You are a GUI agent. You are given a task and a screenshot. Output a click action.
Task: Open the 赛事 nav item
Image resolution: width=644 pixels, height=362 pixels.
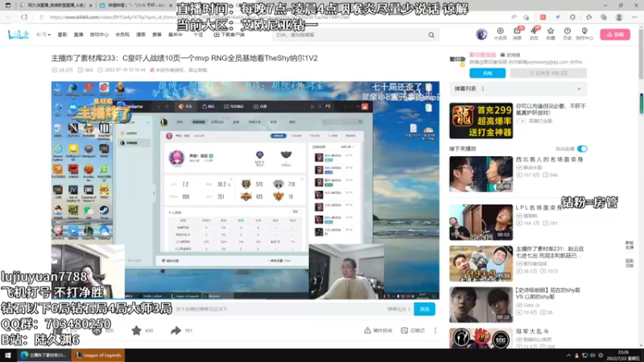point(157,35)
